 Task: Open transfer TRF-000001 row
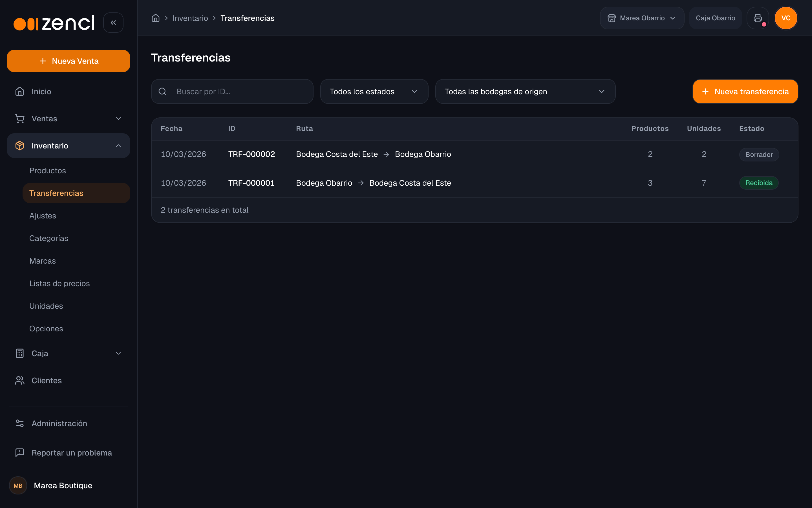click(475, 183)
